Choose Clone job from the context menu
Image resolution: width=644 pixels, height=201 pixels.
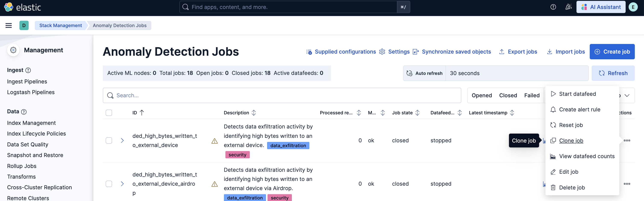(571, 141)
